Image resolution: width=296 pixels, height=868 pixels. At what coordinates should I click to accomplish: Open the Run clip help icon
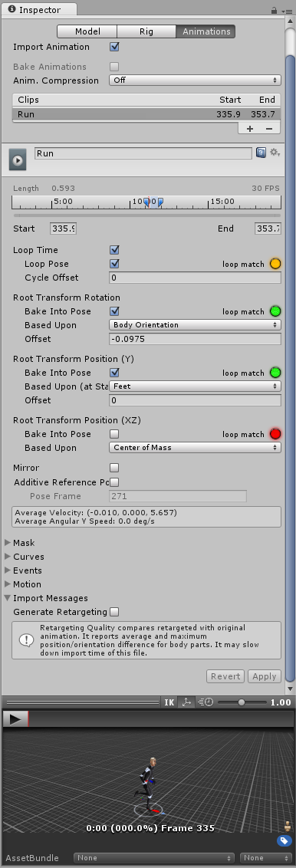261,153
